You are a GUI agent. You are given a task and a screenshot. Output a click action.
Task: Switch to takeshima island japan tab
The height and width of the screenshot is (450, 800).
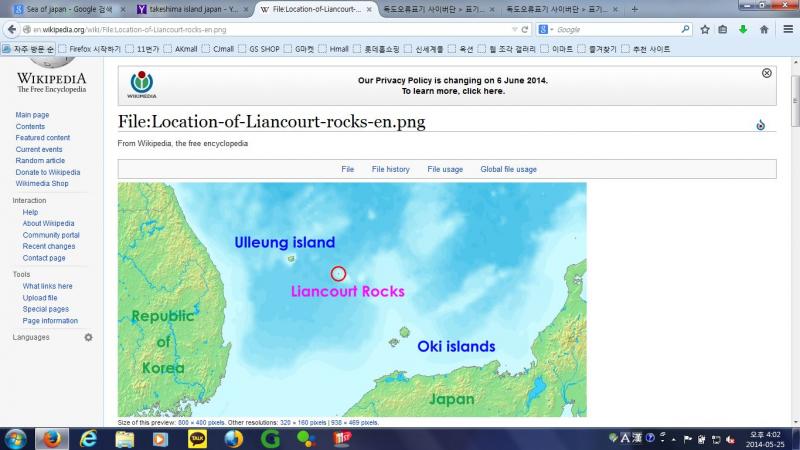193,9
